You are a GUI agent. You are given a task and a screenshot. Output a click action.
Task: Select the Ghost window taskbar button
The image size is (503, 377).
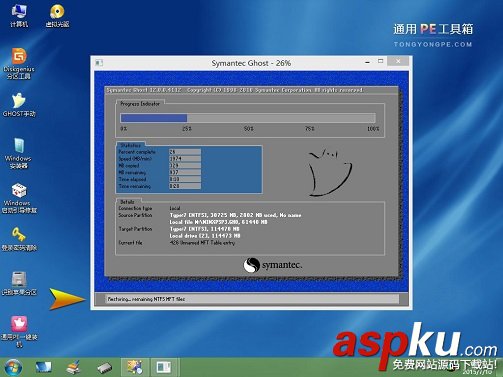click(x=164, y=367)
